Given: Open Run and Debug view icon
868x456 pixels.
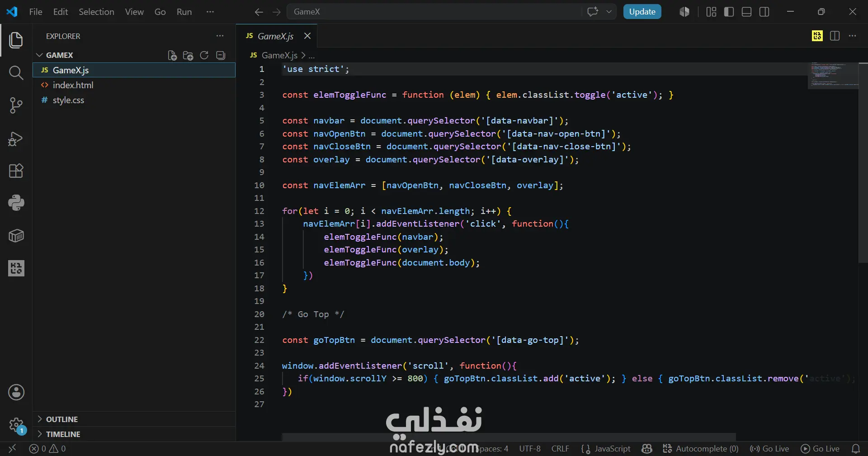Looking at the screenshot, I should click(16, 138).
